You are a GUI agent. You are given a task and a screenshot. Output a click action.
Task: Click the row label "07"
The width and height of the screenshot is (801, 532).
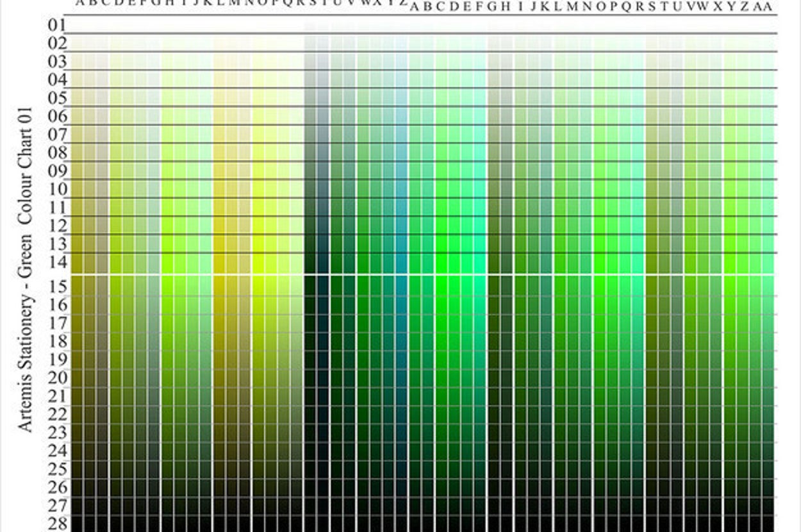(57, 135)
